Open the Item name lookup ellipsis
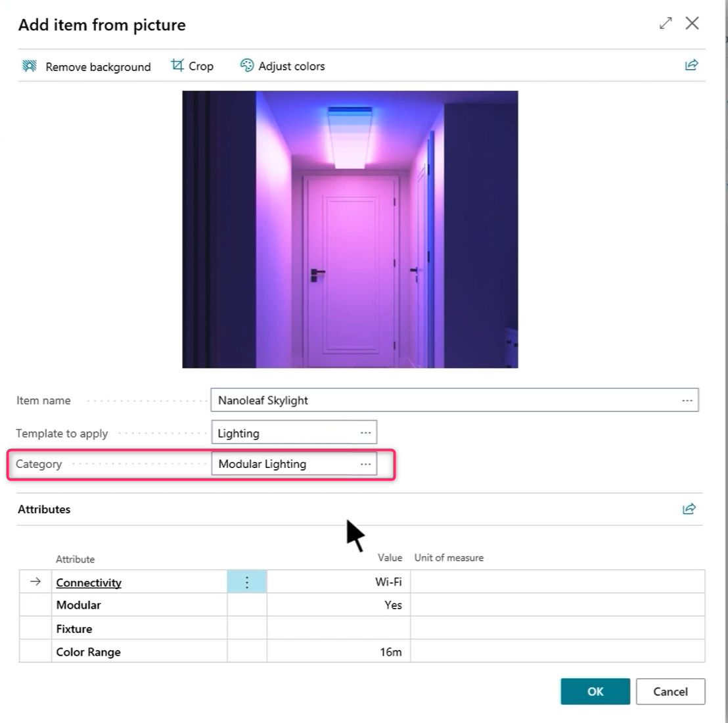The image size is (728, 723). (687, 400)
